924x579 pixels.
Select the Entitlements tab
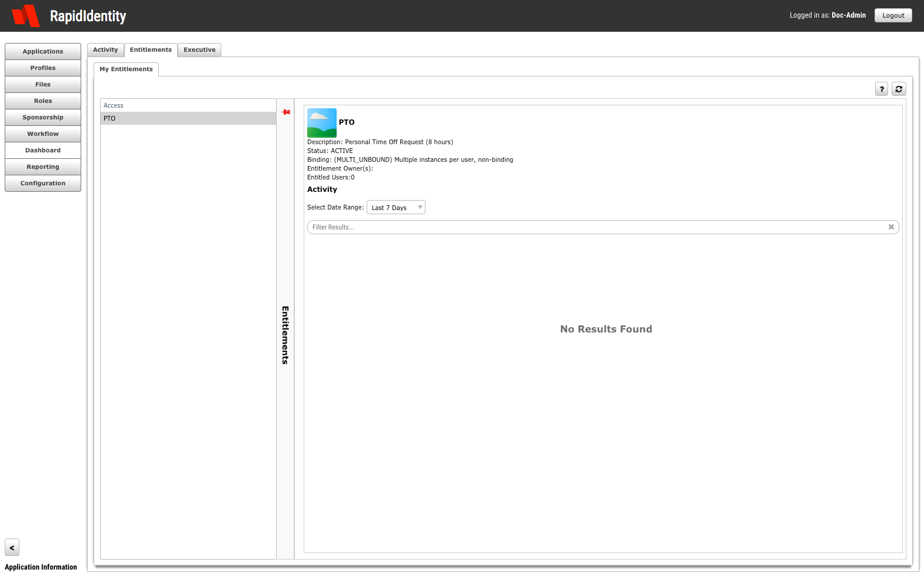151,50
